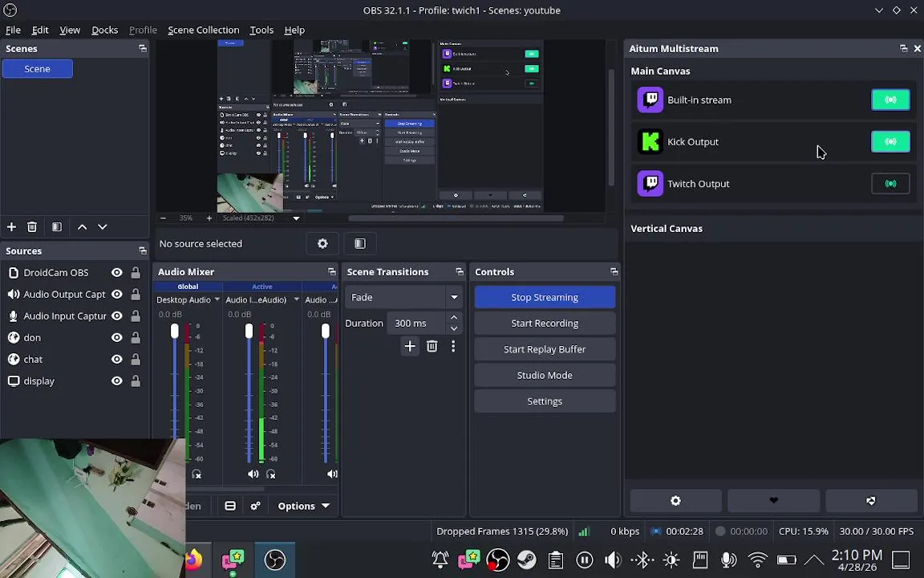Increase transition duration with up arrow
Image resolution: width=924 pixels, height=578 pixels.
[x=454, y=318]
